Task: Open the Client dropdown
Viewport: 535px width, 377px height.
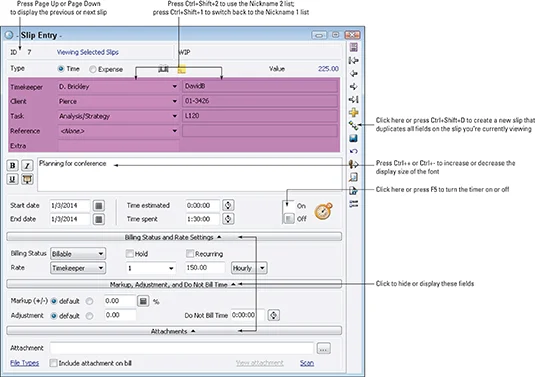Action: [x=175, y=101]
